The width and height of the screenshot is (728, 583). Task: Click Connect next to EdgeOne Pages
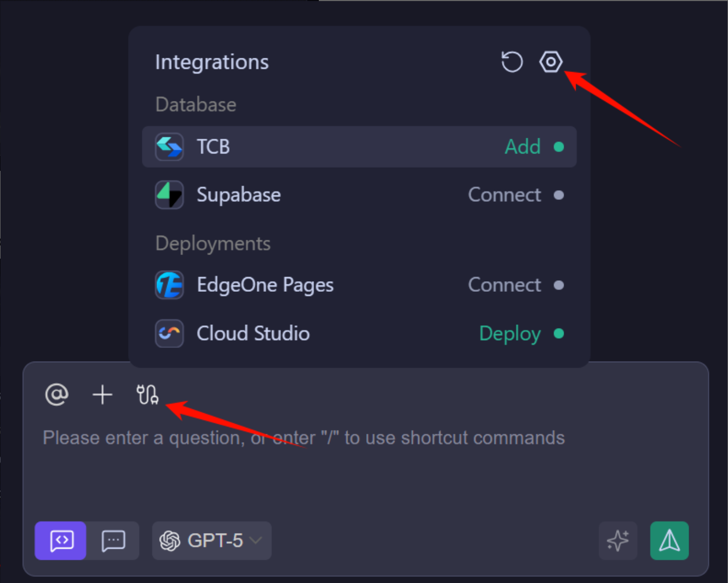click(x=504, y=285)
